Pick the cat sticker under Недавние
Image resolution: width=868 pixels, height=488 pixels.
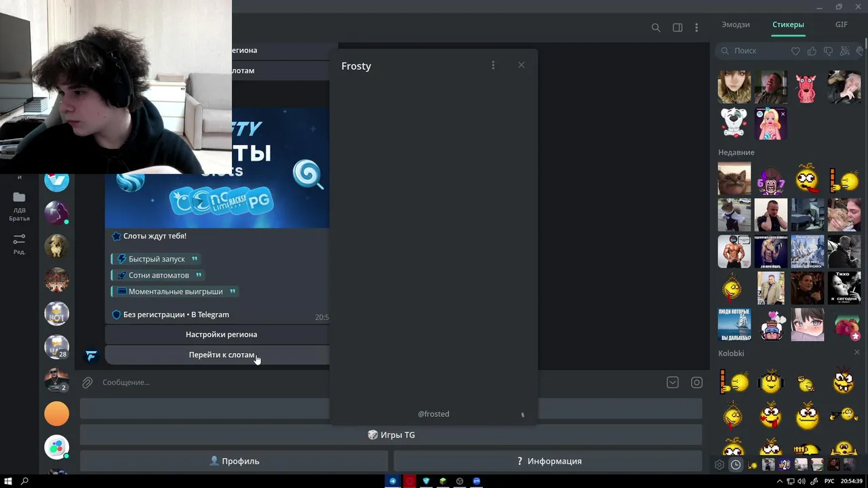point(734,179)
